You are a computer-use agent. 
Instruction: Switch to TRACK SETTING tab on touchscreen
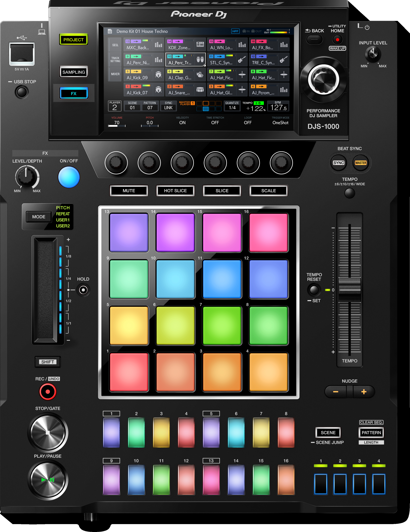tap(115, 60)
